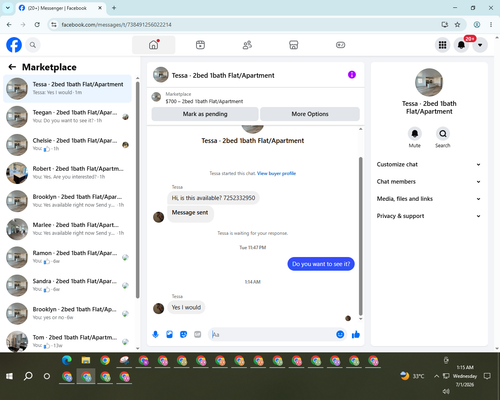
Task: Click the address bar URL
Action: (x=116, y=25)
